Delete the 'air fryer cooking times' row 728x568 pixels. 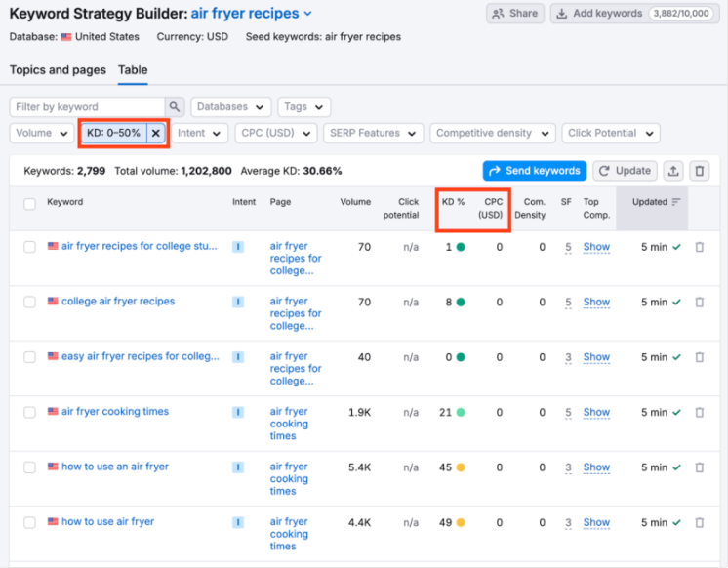(699, 413)
